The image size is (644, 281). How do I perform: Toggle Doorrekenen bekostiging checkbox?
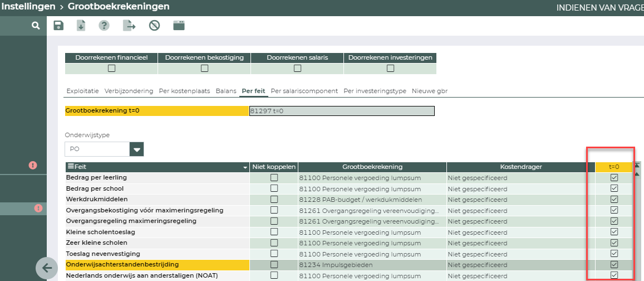click(204, 68)
